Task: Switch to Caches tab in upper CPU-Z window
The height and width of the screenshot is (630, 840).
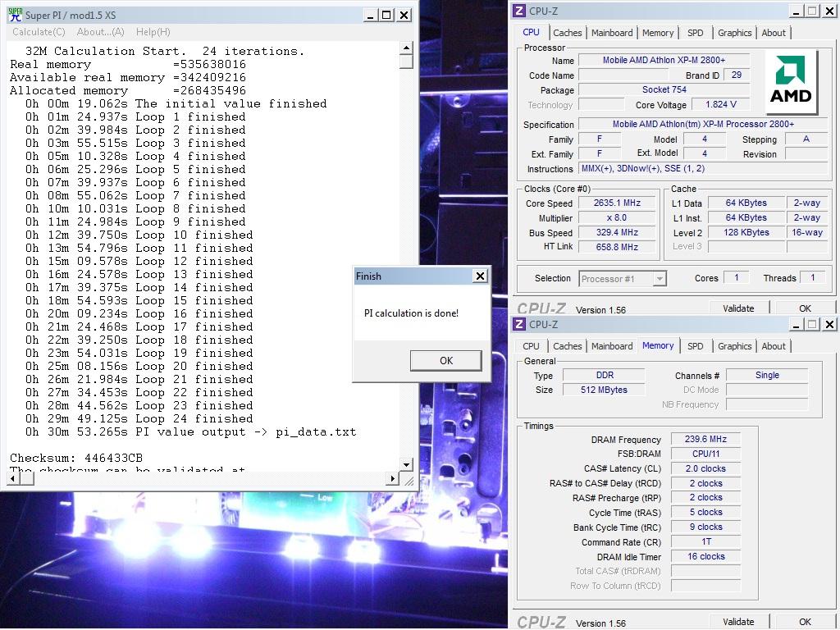Action: coord(568,33)
